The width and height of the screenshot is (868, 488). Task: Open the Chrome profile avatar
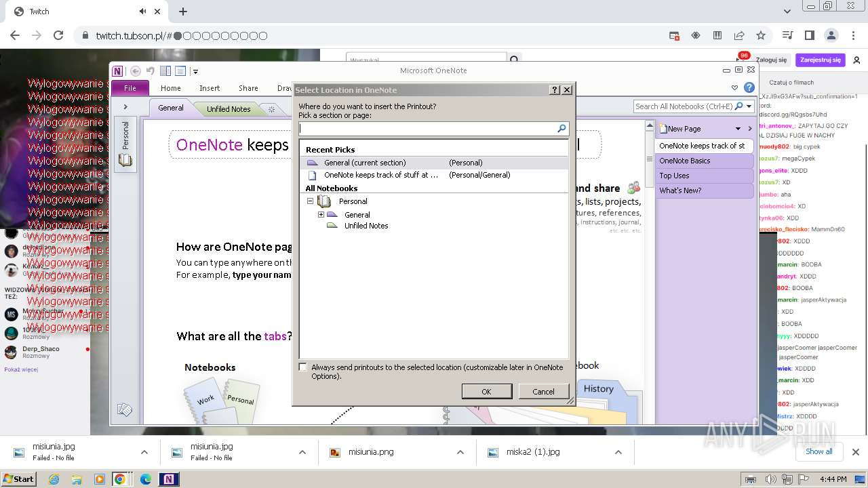831,35
